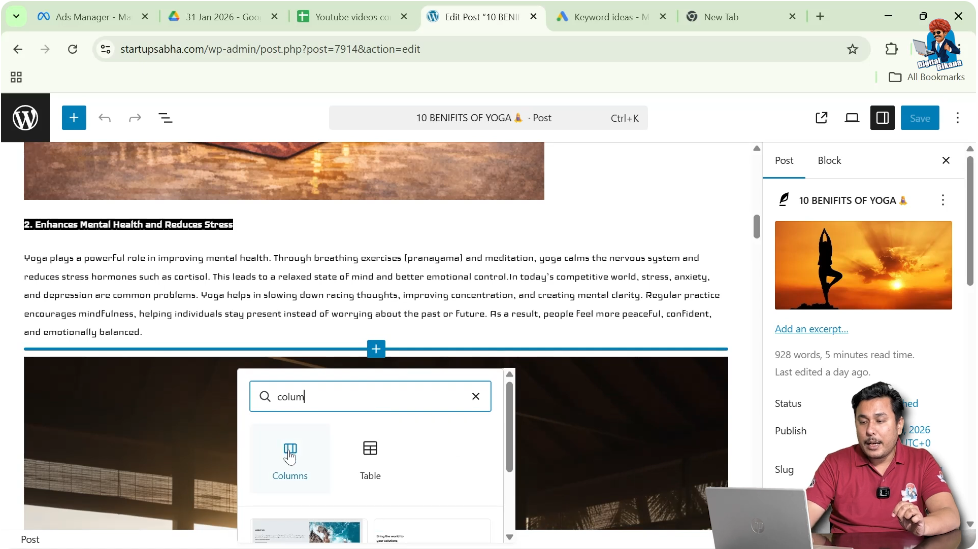
Task: Reload the current page
Action: [x=72, y=49]
